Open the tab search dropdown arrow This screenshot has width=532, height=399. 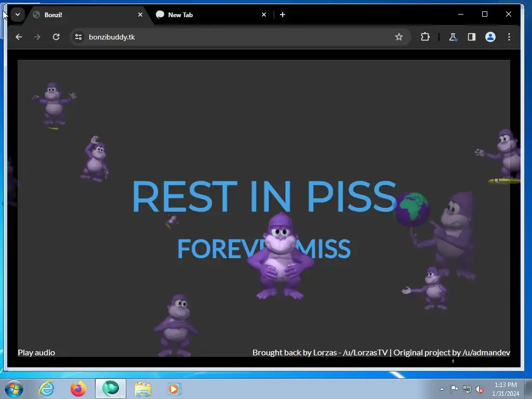[18, 15]
